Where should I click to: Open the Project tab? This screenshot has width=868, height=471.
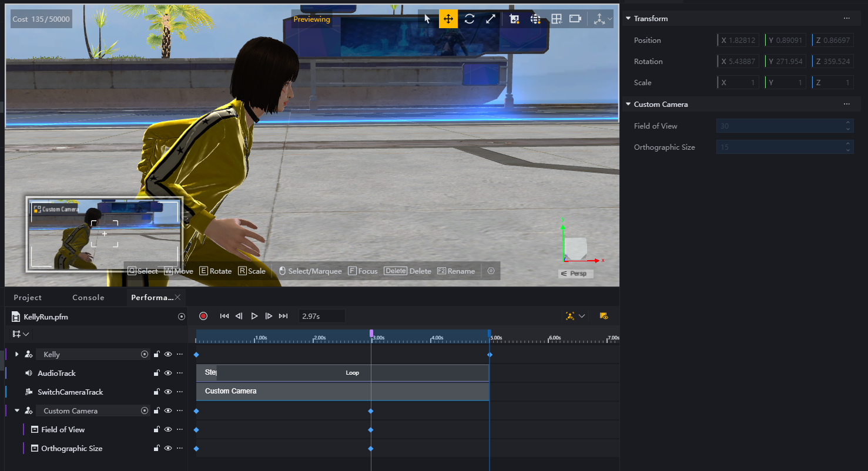[x=28, y=298]
